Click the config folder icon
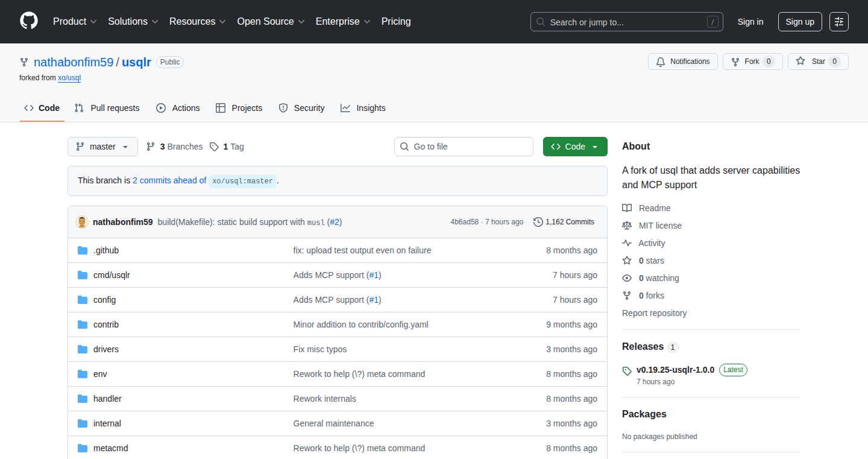Viewport: 868px width, 459px height. tap(83, 300)
